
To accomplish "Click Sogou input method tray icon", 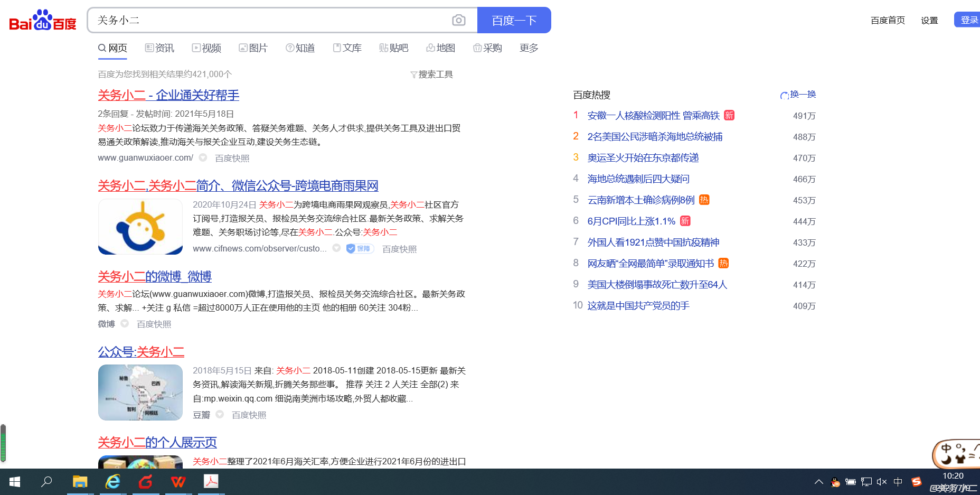I will [x=916, y=482].
